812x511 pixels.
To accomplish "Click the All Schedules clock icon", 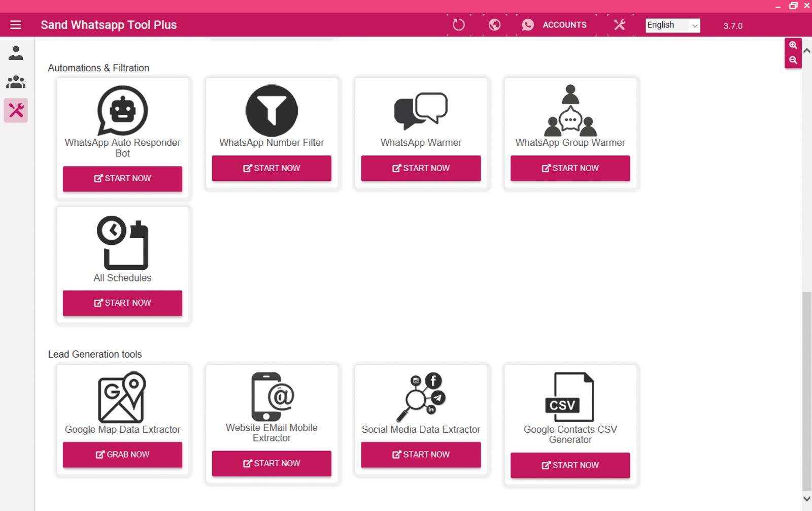I will pos(122,243).
